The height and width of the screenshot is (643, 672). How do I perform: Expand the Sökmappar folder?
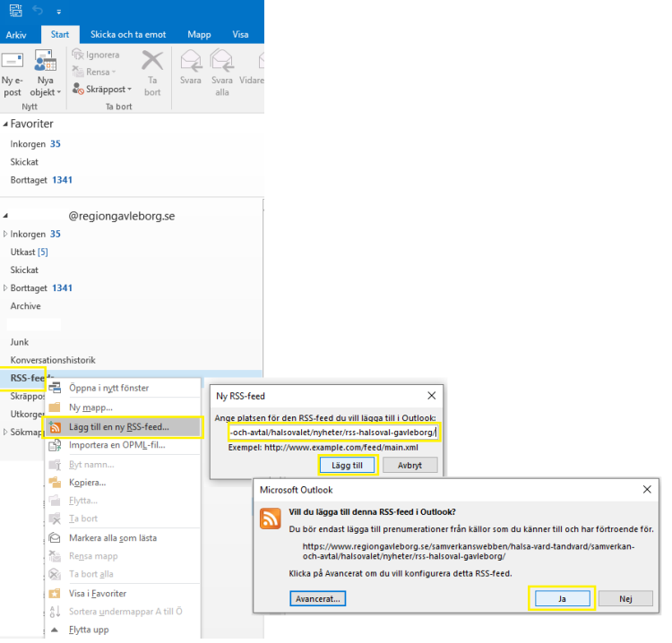pyautogui.click(x=5, y=432)
